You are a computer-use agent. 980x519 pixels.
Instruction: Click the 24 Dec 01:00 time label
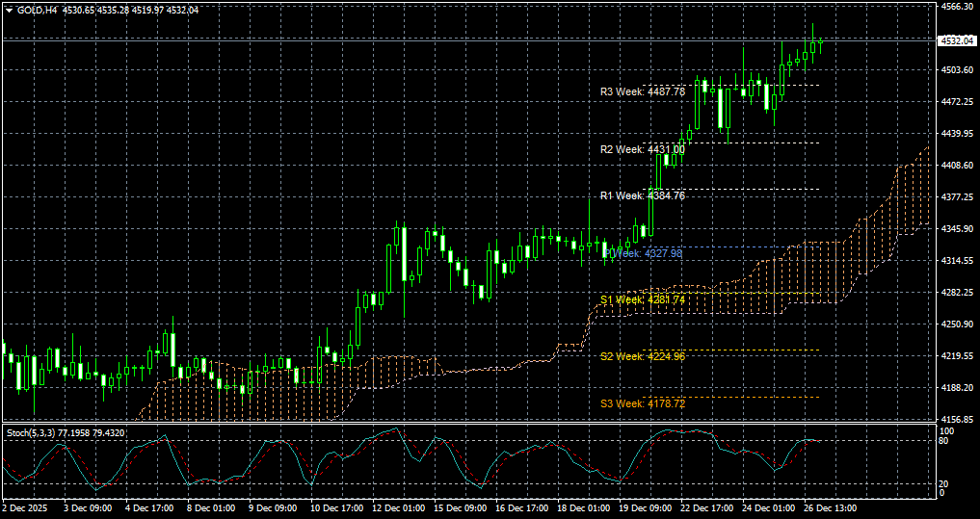click(x=769, y=509)
